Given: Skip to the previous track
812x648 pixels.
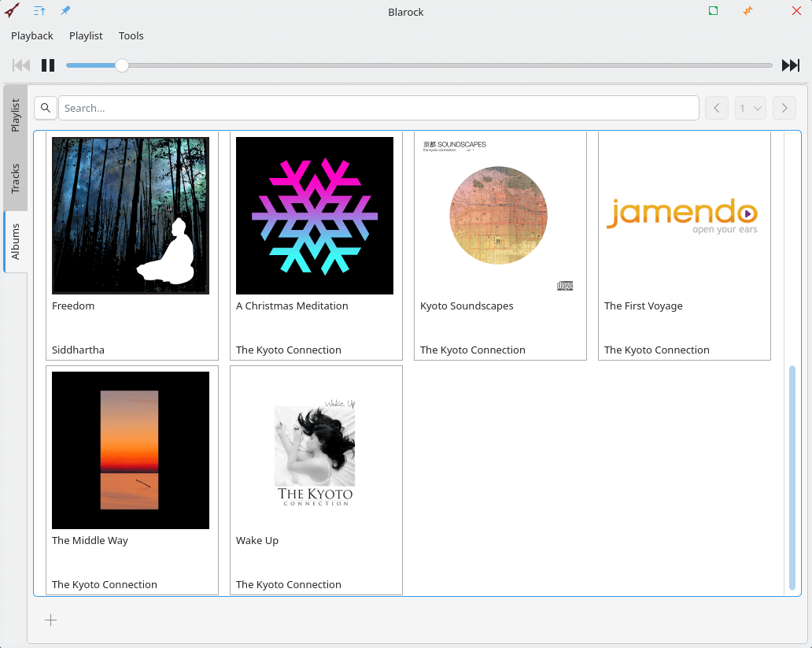Looking at the screenshot, I should [21, 65].
